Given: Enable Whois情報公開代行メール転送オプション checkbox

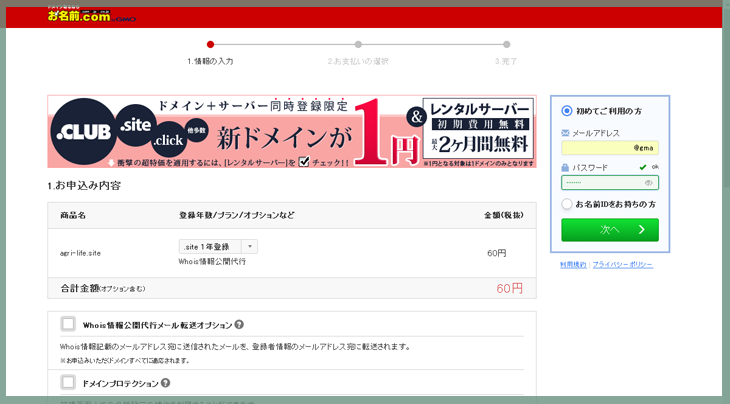Looking at the screenshot, I should [x=68, y=323].
